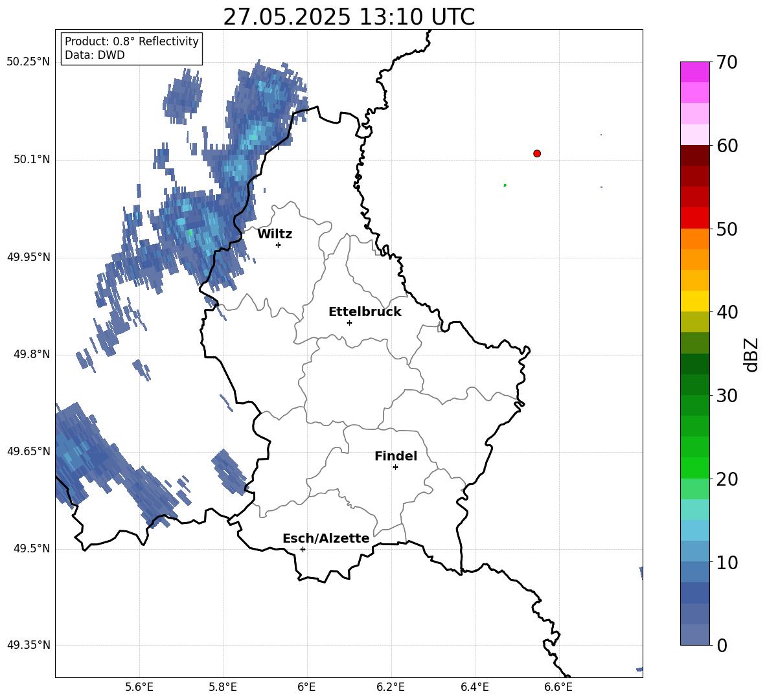Click the orange colorbar swatch below 50
767x700 pixels.
tap(695, 239)
